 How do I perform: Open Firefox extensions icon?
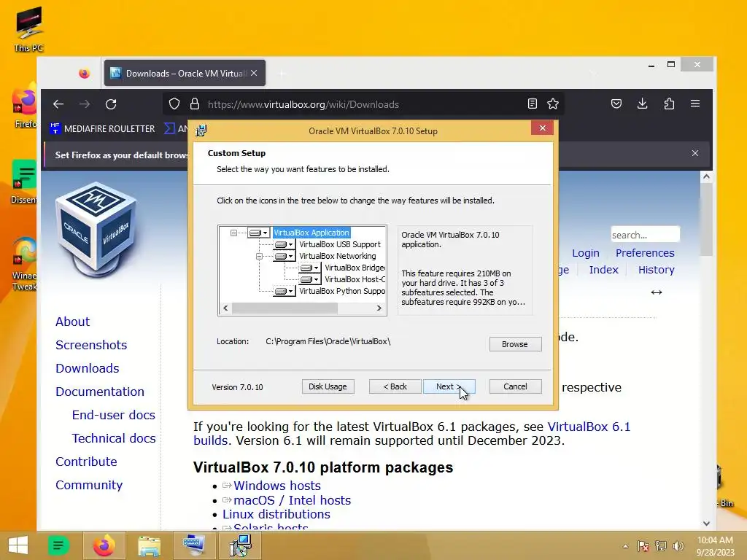pyautogui.click(x=670, y=104)
